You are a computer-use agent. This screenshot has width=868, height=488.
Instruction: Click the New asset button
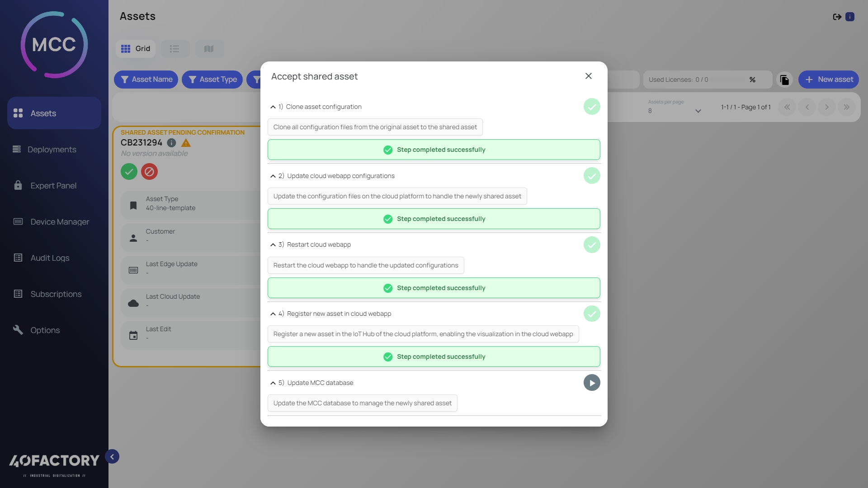(x=828, y=80)
